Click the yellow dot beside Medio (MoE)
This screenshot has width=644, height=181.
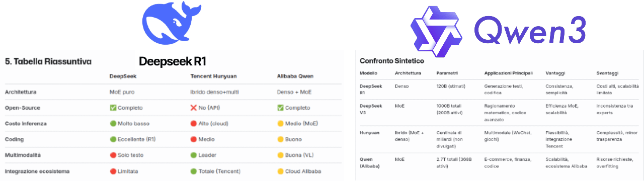click(x=280, y=123)
